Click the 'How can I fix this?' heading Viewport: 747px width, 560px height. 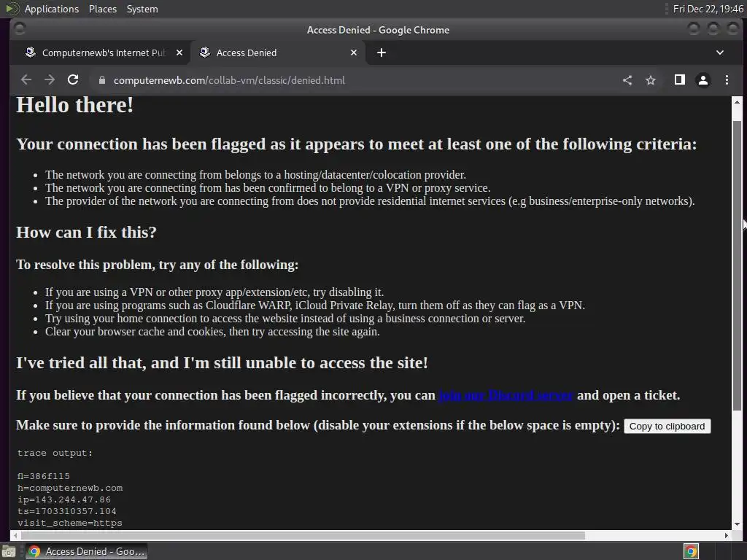(86, 233)
